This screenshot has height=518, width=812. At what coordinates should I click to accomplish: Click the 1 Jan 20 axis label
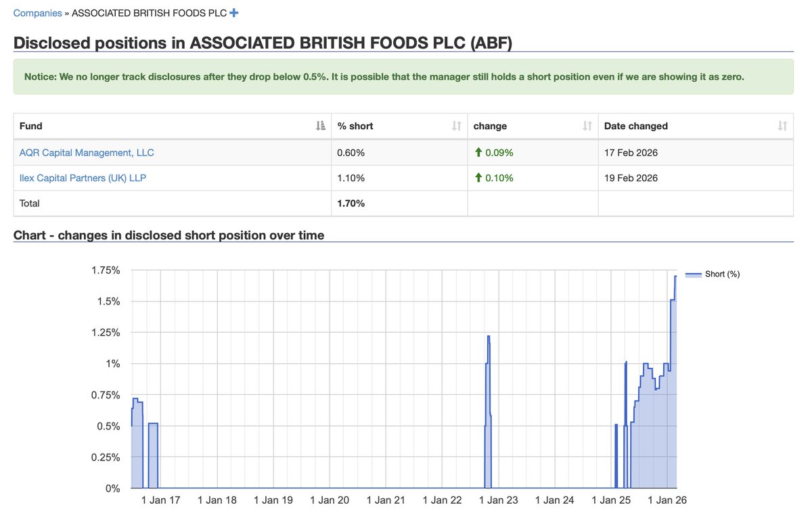330,500
